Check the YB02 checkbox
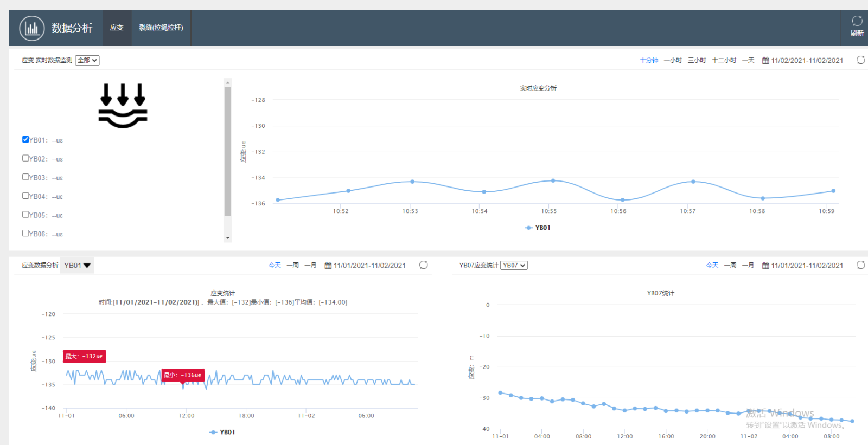 25,158
